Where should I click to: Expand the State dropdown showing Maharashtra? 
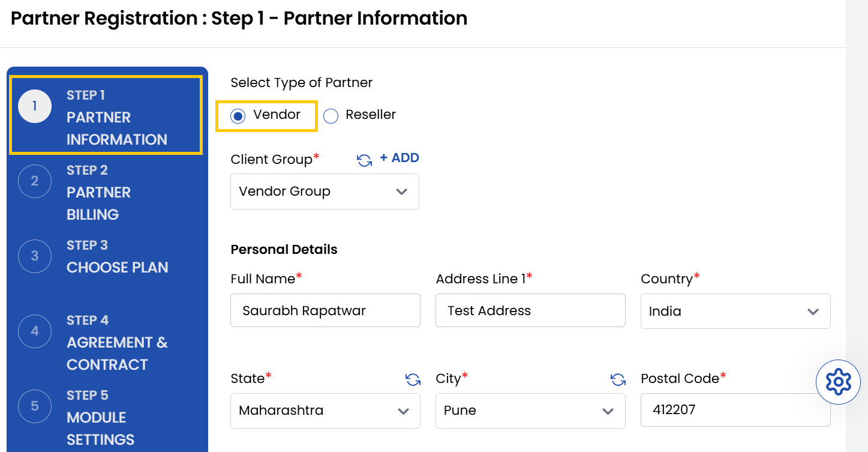point(325,411)
